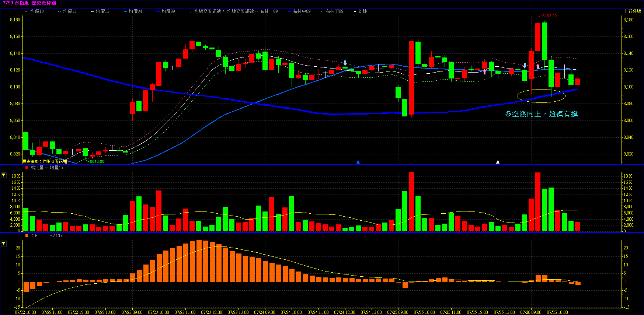
Task: Click the 07/23 09:00 time axis label
Action: (x=132, y=312)
